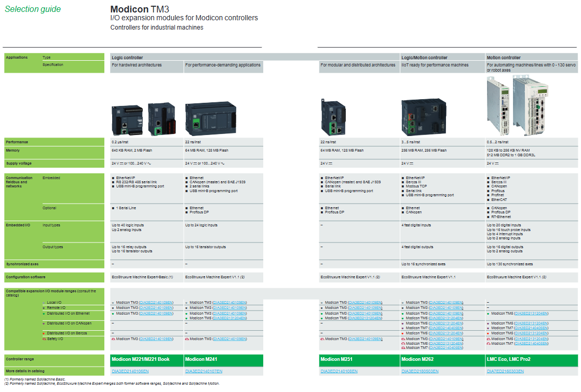This screenshot has width=581, height=392.
Task: Click '0.2 µs/inst' performance value
Action: (120, 142)
